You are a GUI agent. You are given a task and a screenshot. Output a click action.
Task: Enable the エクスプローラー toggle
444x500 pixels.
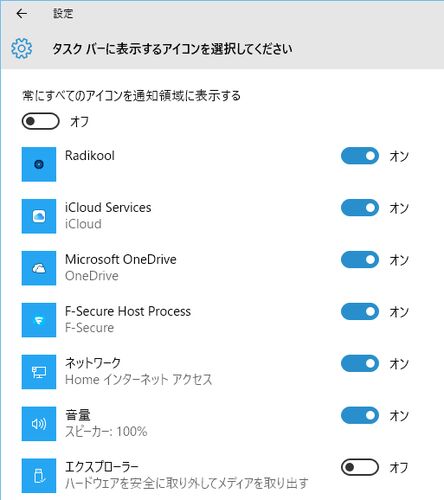click(360, 467)
